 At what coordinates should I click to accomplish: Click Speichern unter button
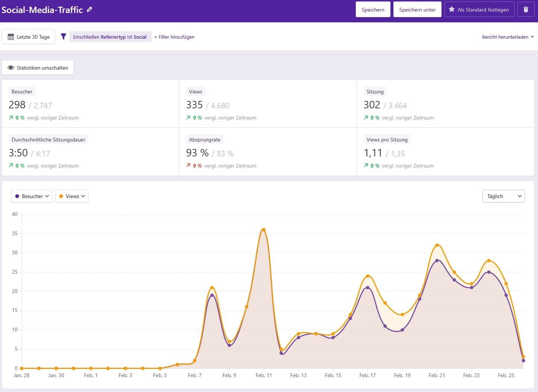(x=417, y=10)
